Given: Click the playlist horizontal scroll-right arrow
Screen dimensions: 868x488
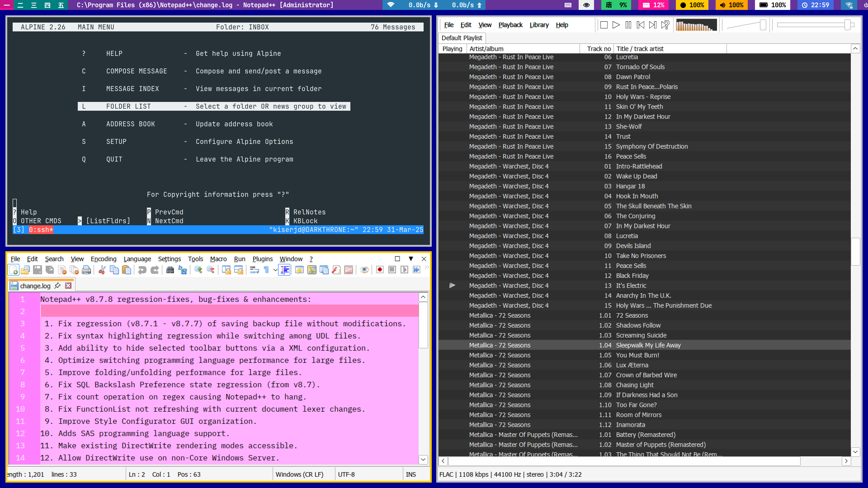Looking at the screenshot, I should [846, 461].
